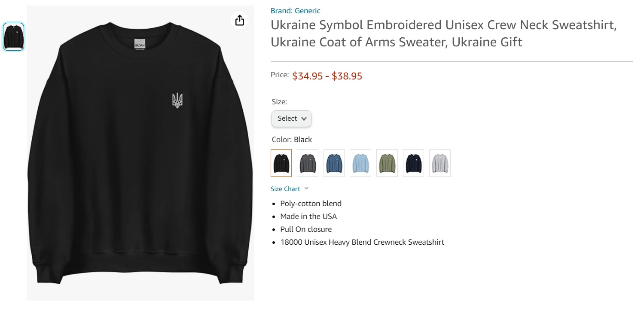Choose the light gray sweatshirt swatch

[440, 163]
